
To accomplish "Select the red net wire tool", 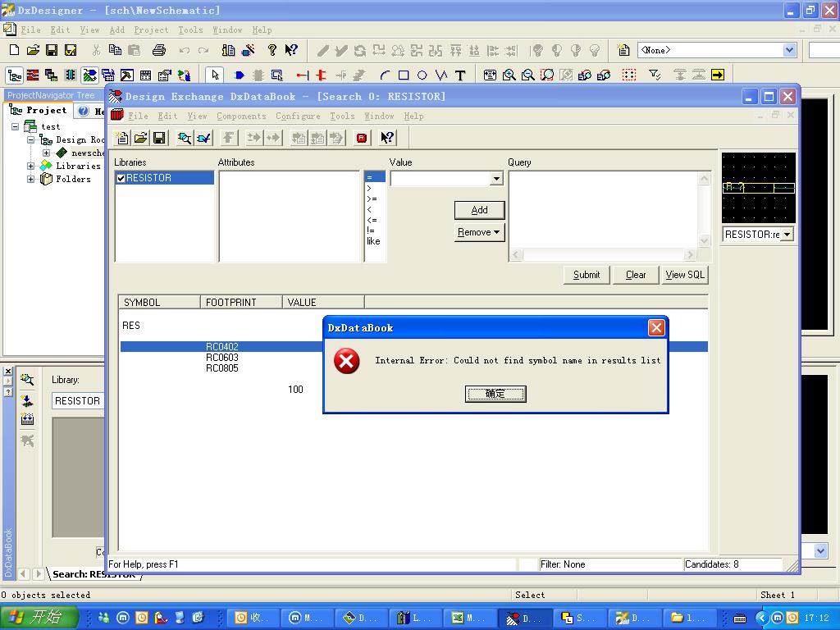I will click(x=302, y=75).
